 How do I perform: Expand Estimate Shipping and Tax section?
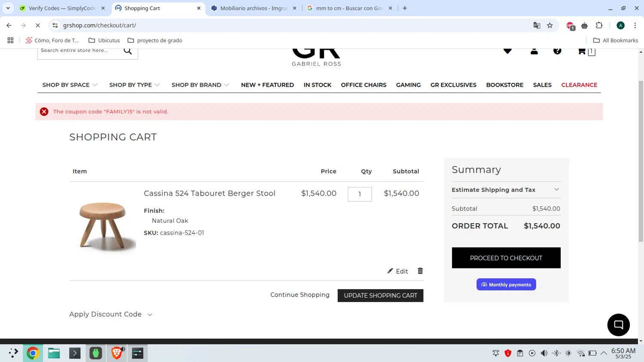coord(506,190)
